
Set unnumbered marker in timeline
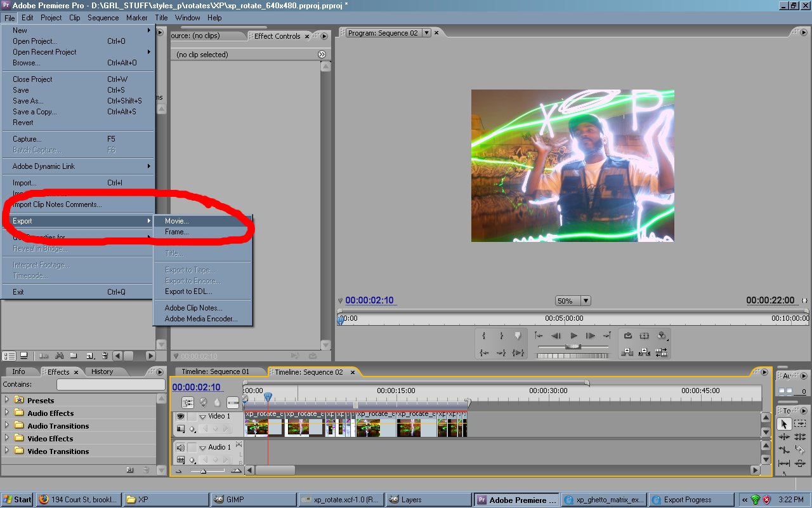[217, 403]
